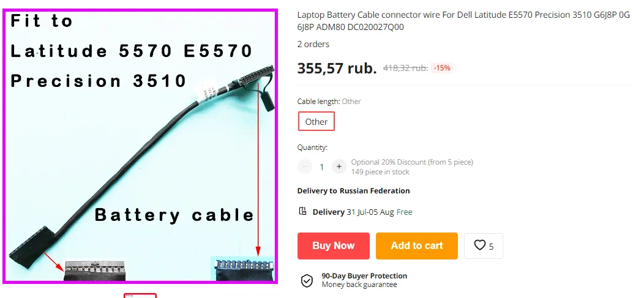Image resolution: width=644 pixels, height=298 pixels.
Task: Open 90-Day Buyer Protection details
Action: pos(364,276)
